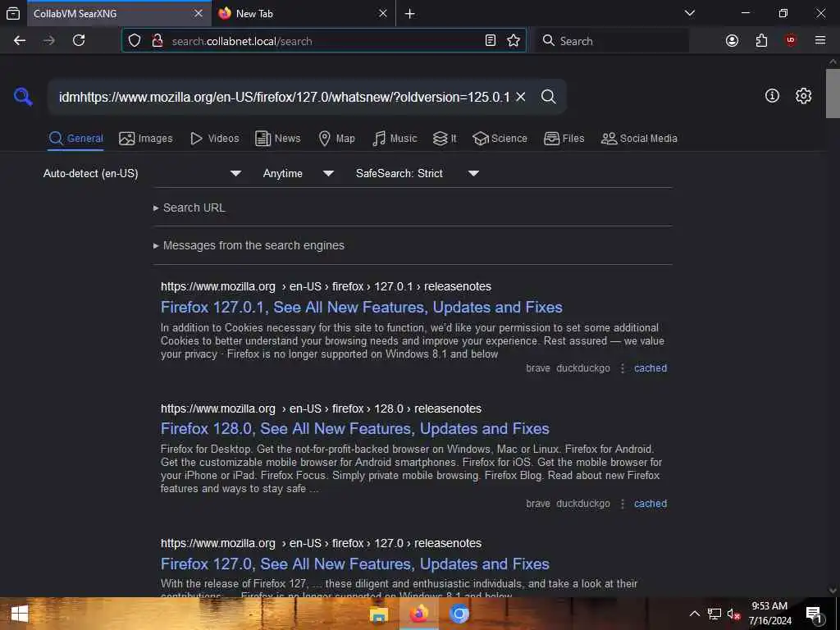Switch to Map search category

(337, 138)
